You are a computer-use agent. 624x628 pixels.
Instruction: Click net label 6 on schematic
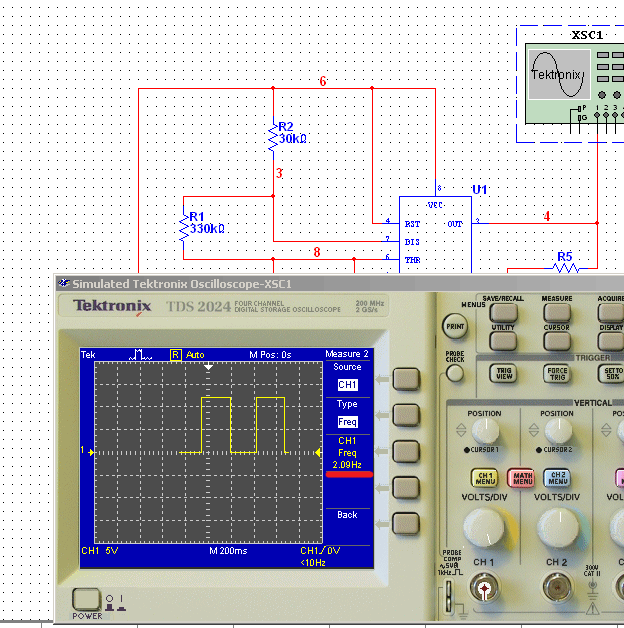pos(323,81)
